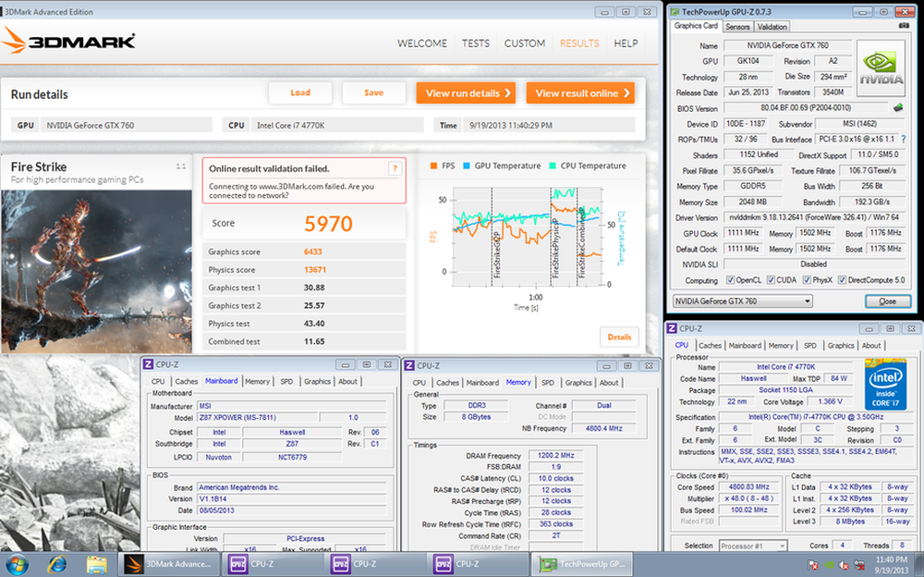Click the GPU-Z title bar icon

[675, 12]
